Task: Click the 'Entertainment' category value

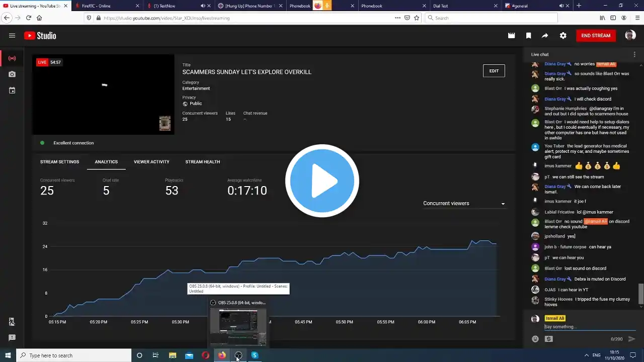Action: 196,88
